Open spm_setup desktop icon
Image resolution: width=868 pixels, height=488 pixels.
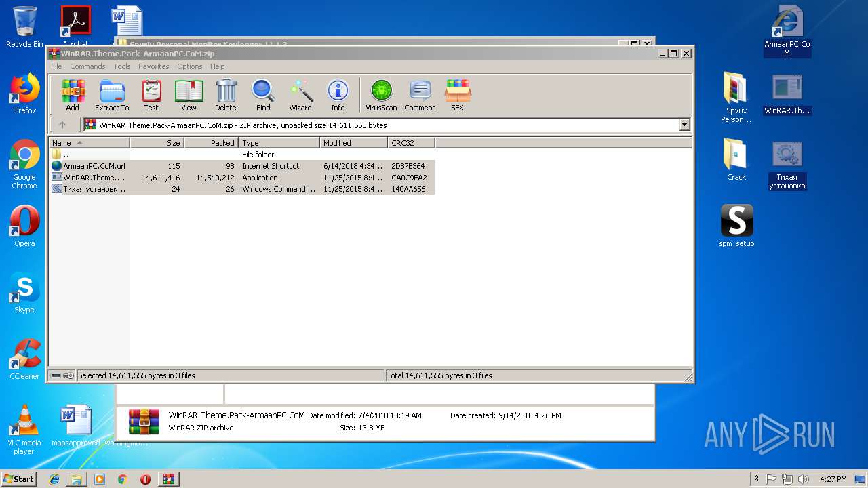click(736, 226)
